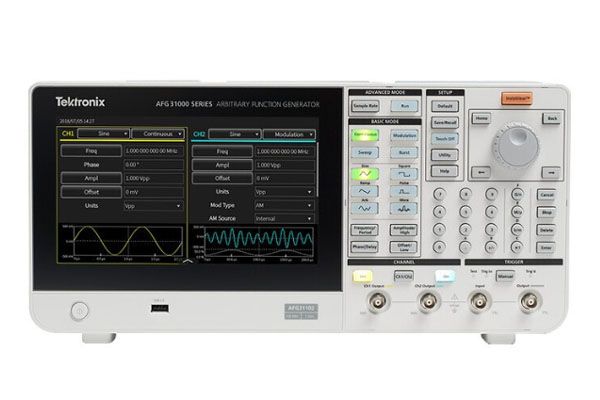Select the Sweep mode button
Screen dimensions: 600x400
click(365, 152)
